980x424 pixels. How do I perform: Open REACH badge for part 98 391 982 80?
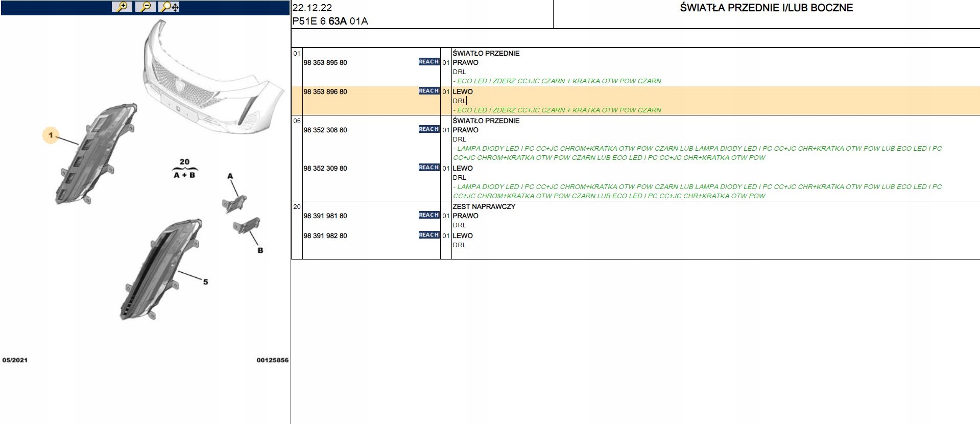(x=429, y=235)
